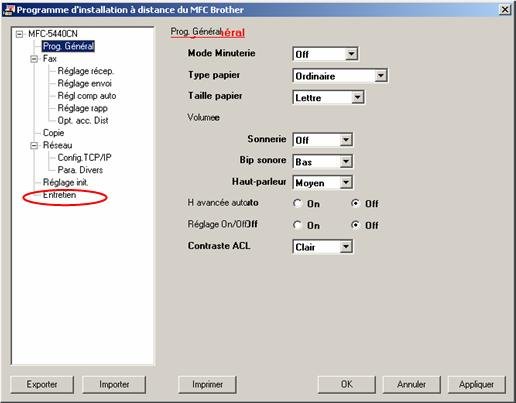
Task: Collapse the Fax tree branch
Action: click(x=34, y=59)
